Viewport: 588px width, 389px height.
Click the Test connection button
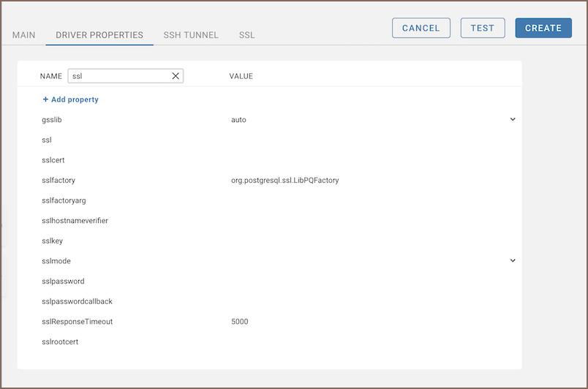[x=482, y=28]
